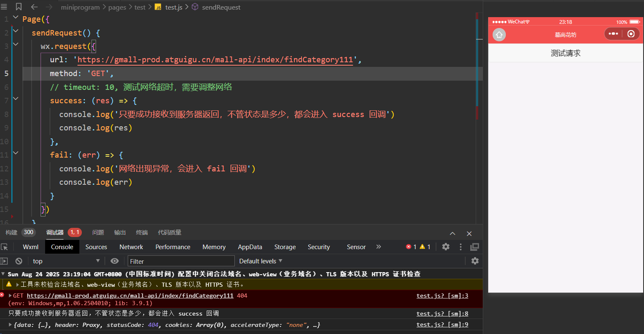
Task: Open console settings gear beside Default levels
Action: [x=475, y=261]
